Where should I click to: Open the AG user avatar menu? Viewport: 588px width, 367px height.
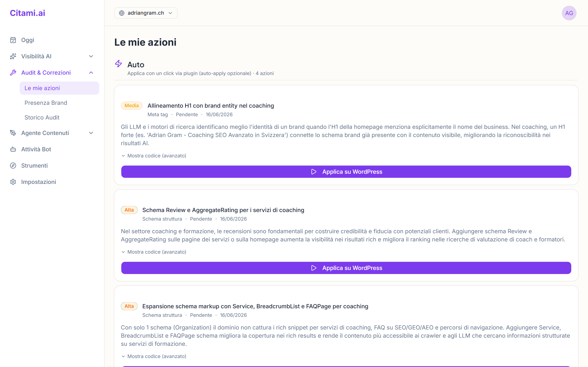(569, 13)
